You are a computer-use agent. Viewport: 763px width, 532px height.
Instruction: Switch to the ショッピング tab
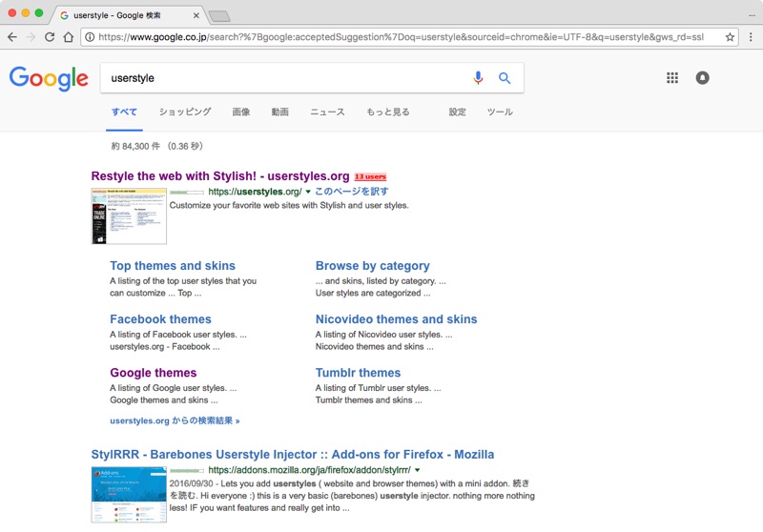[185, 112]
